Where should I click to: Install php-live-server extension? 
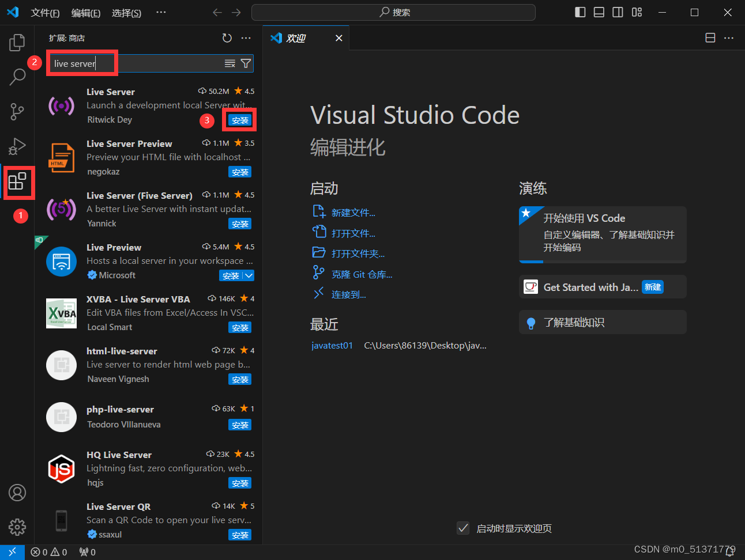click(x=240, y=425)
